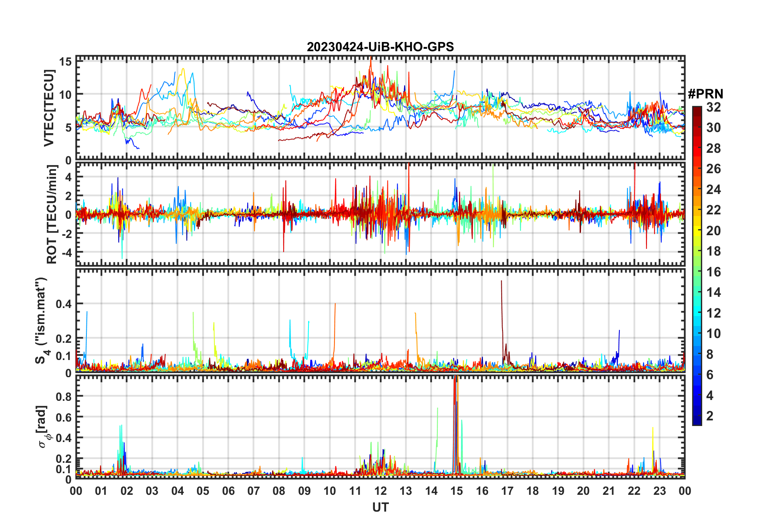Click sigma phi y-axis tick 0.8

tap(64, 396)
